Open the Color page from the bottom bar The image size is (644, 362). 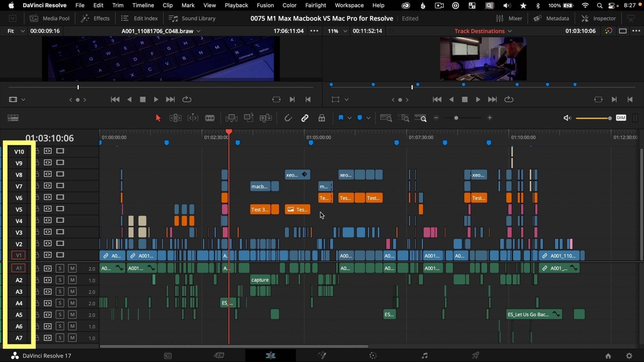(x=373, y=355)
